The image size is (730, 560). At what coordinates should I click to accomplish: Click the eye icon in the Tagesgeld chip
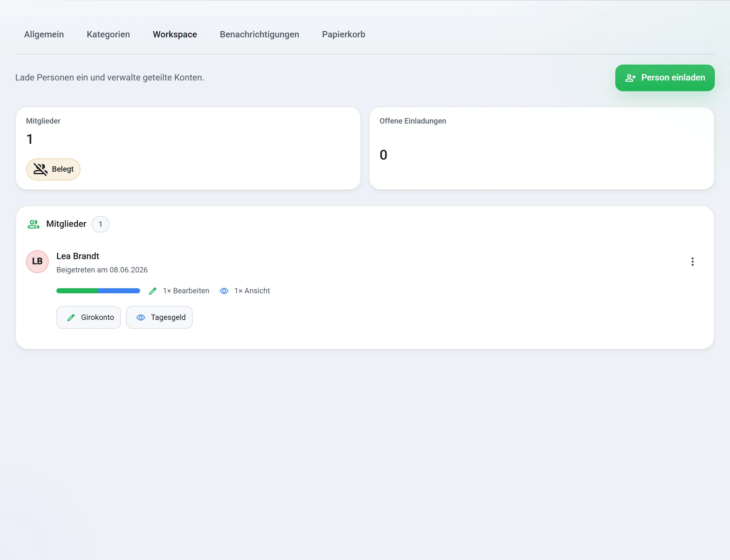[141, 318]
